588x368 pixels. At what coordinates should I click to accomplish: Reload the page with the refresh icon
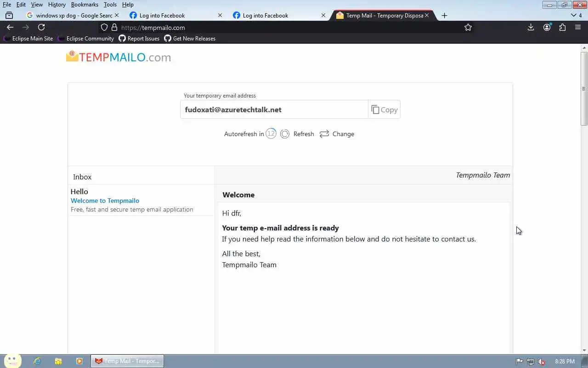41,28
